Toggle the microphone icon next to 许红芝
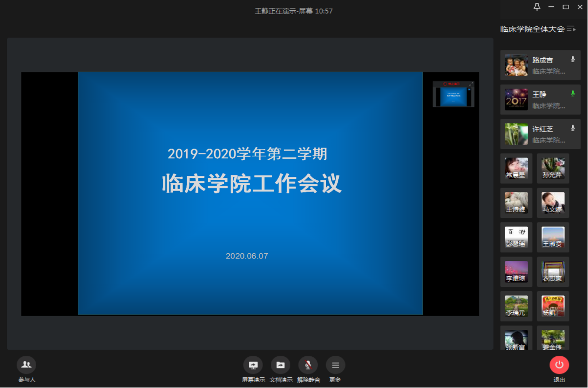588x388 pixels. (573, 128)
